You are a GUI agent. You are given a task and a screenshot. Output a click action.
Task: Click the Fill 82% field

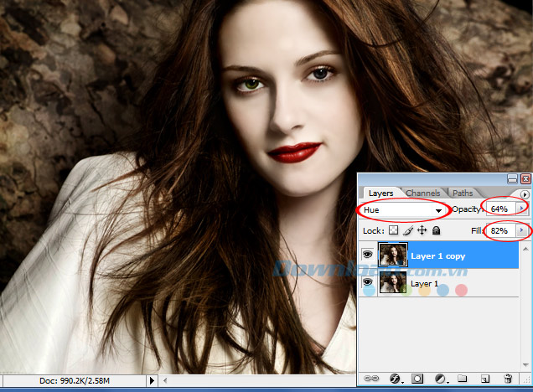click(501, 230)
